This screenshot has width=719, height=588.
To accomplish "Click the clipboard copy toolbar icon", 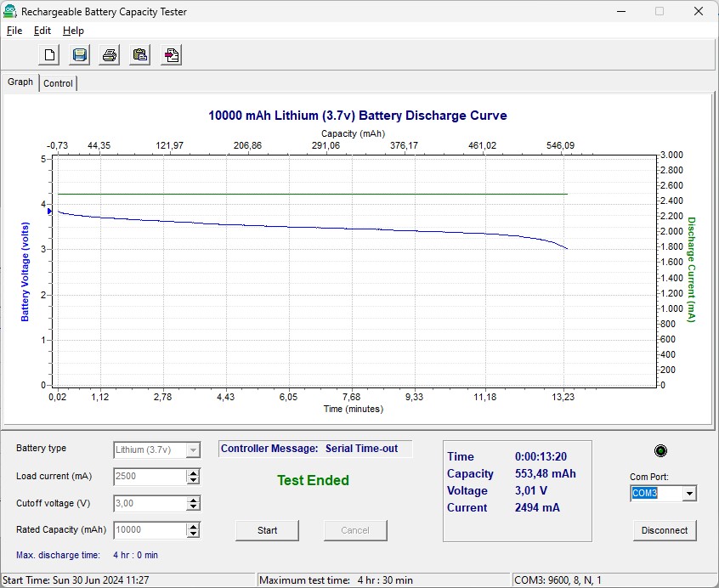I will coord(140,55).
